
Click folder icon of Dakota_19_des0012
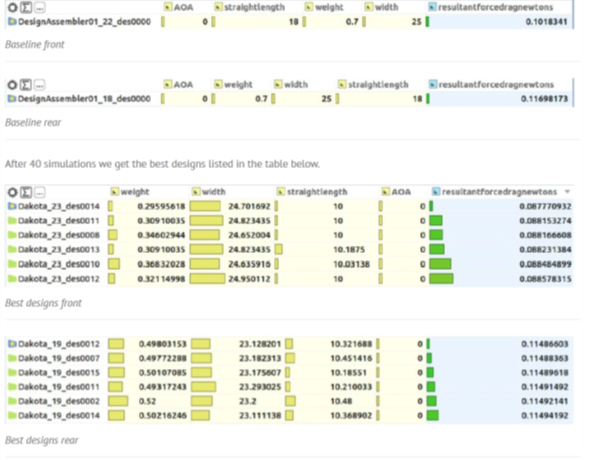click(x=12, y=344)
